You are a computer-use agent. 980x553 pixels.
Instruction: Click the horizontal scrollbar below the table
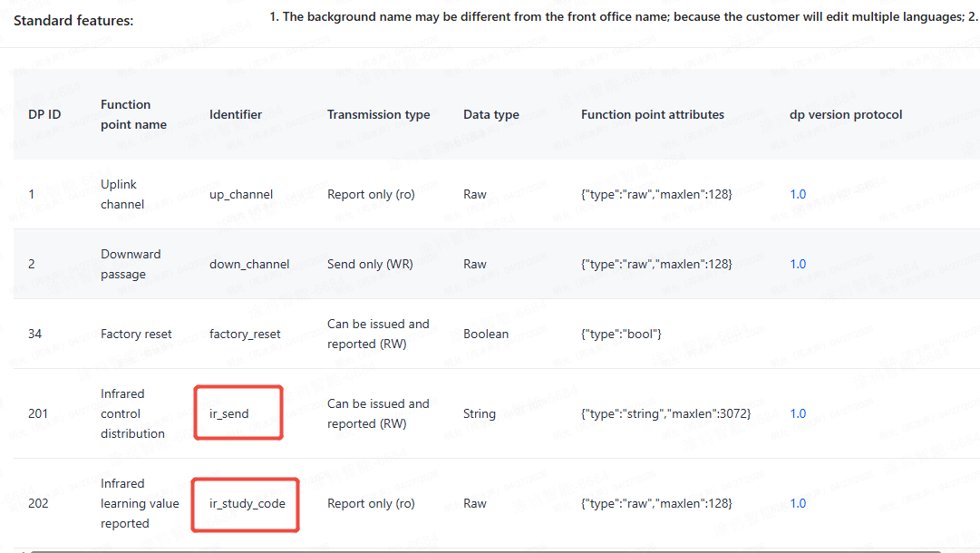click(x=490, y=549)
